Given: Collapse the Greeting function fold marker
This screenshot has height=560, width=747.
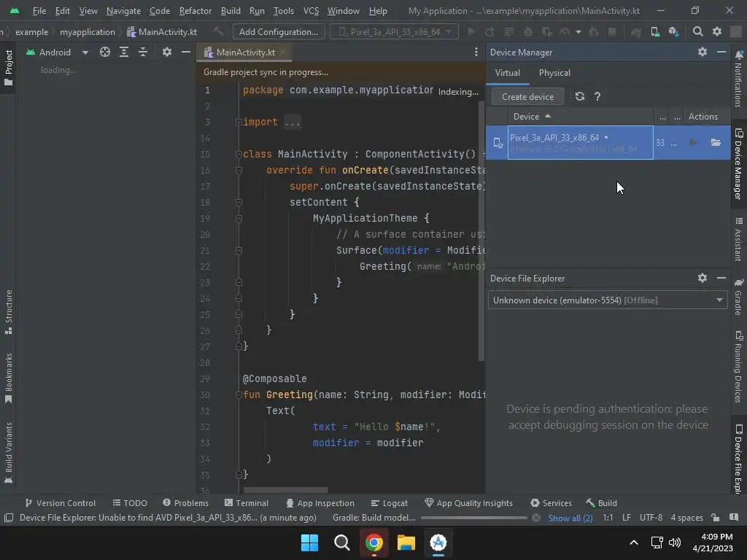Looking at the screenshot, I should pos(239,394).
